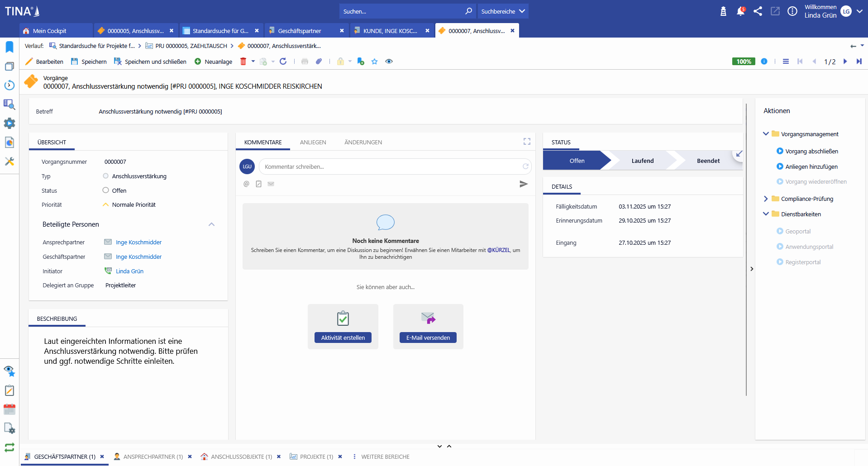
Task: Click the send comment arrow icon
Action: (523, 184)
